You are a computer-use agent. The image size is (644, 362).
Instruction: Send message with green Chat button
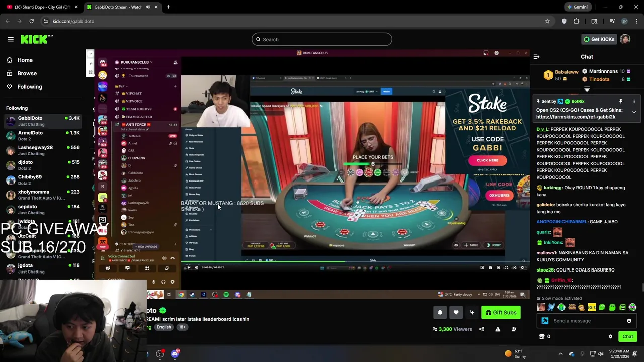[x=627, y=337]
